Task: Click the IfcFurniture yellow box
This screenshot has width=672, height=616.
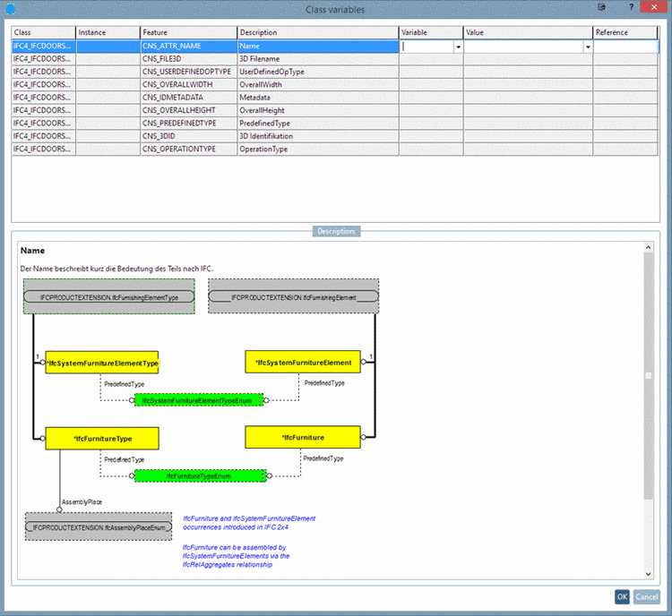Action: (x=303, y=437)
